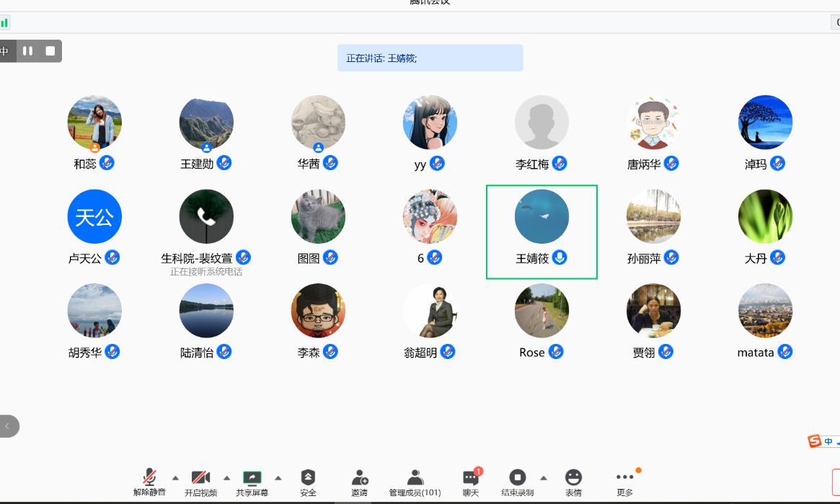Select speaking participant 王婧筱's tile
The image size is (840, 504).
[541, 231]
